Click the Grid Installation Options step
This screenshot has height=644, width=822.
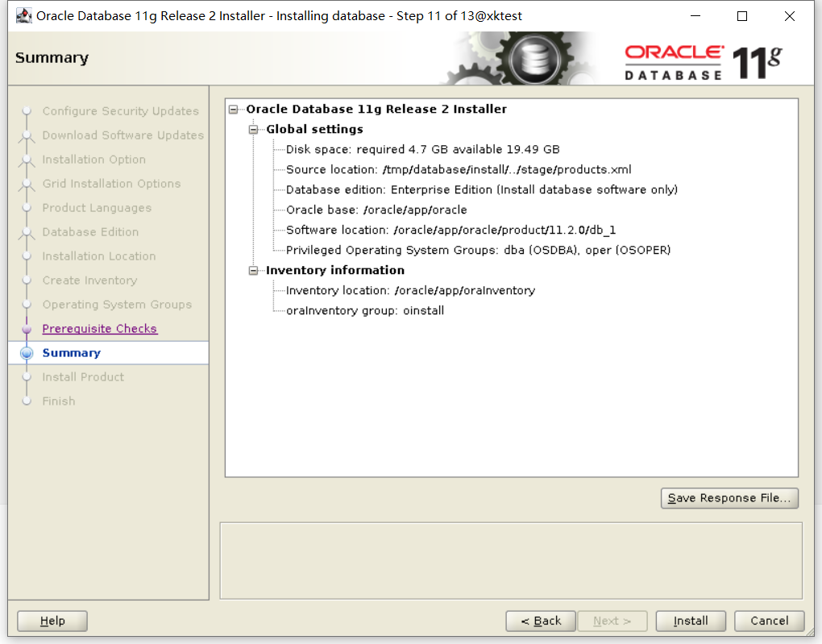[x=112, y=184]
